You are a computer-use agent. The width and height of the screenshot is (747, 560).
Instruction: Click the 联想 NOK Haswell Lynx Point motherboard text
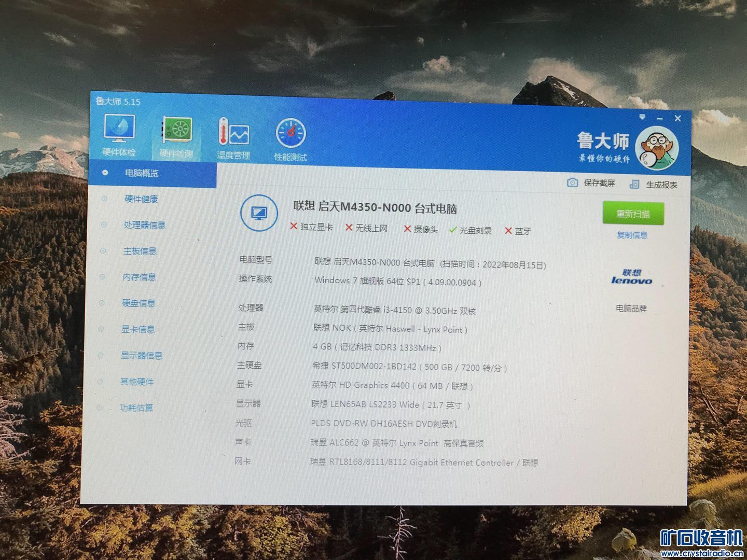(391, 329)
